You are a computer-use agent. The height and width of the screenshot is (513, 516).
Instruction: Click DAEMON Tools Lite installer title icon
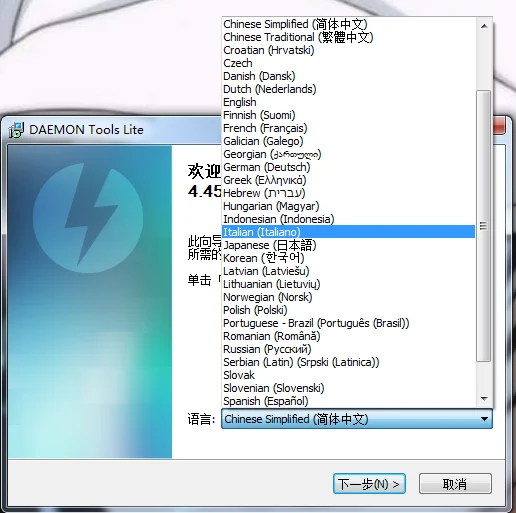[x=16, y=130]
